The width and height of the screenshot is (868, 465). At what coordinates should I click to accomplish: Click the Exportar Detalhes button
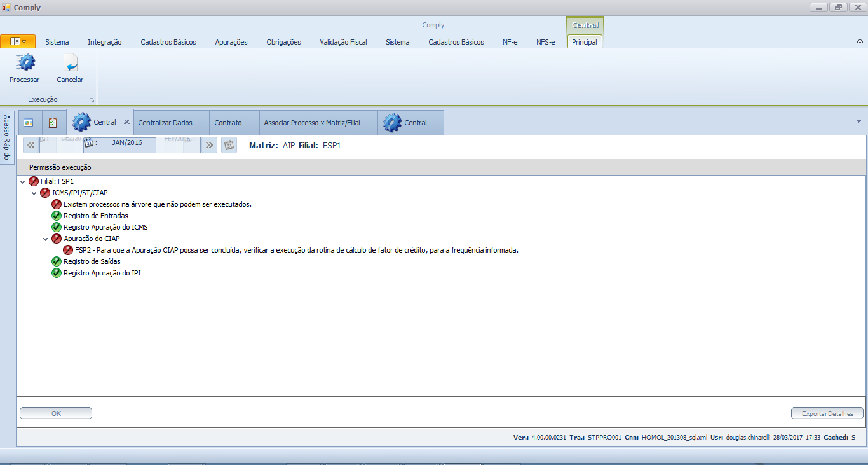click(827, 413)
